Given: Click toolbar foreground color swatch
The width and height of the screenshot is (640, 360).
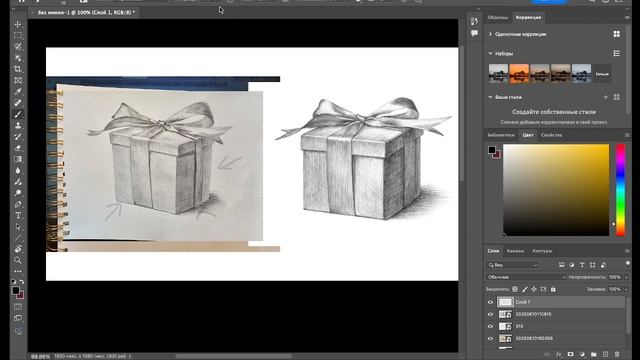Looking at the screenshot, I should (x=16, y=290).
